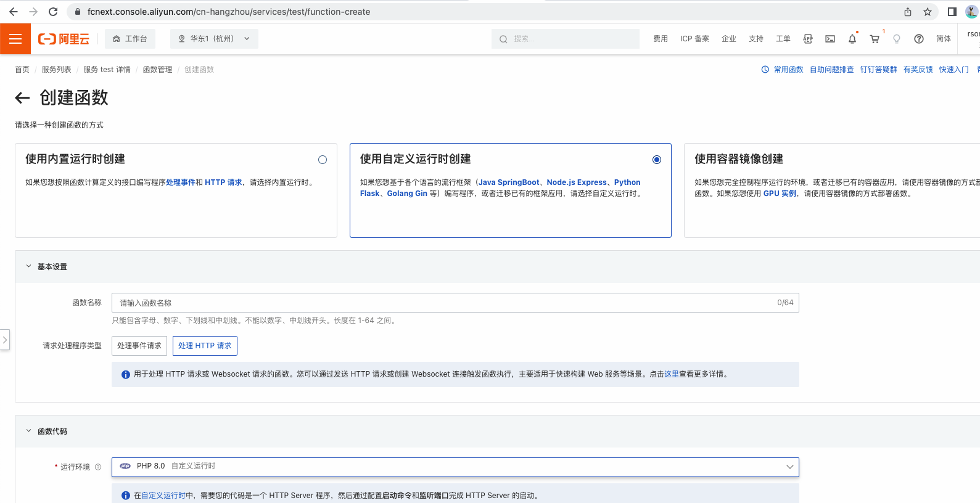Screen dimensions: 980x503
Task: Open notifications bell icon
Action: (852, 39)
